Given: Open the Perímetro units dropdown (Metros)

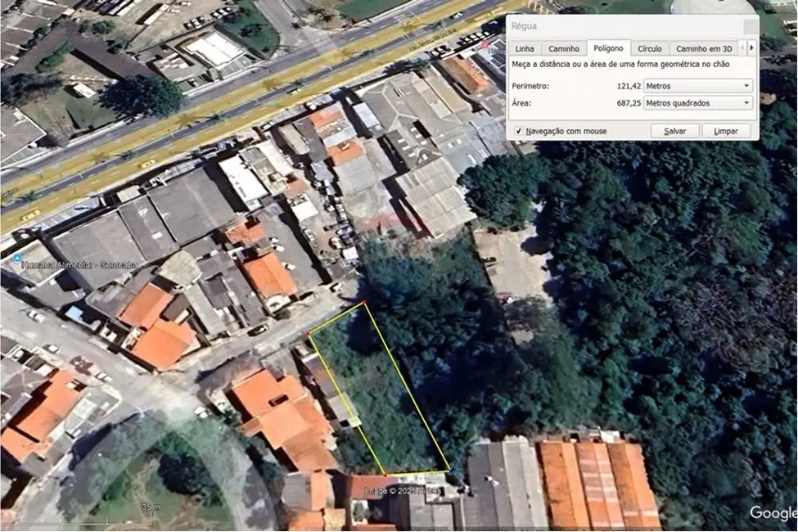Looking at the screenshot, I should [x=697, y=86].
